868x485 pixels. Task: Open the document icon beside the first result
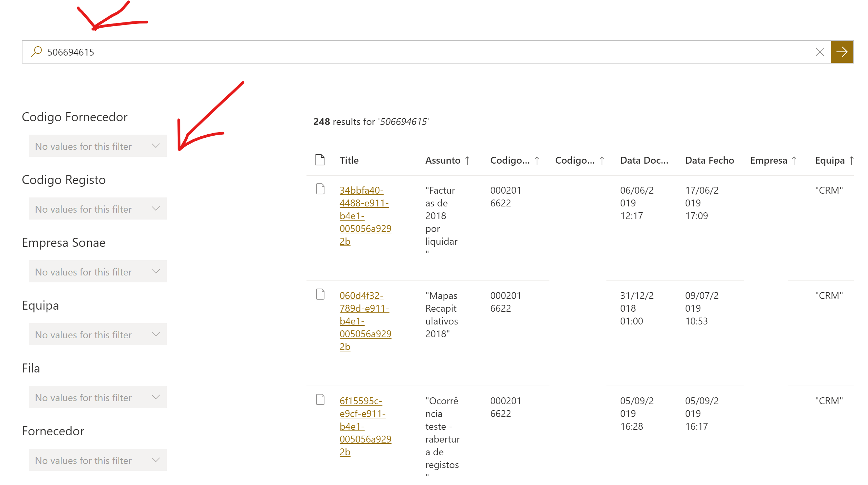(x=320, y=189)
